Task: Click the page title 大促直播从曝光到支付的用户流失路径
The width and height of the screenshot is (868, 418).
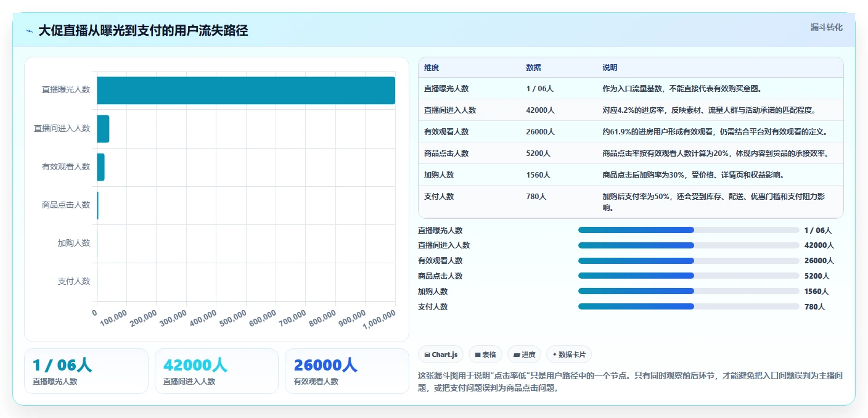Action: [x=143, y=31]
